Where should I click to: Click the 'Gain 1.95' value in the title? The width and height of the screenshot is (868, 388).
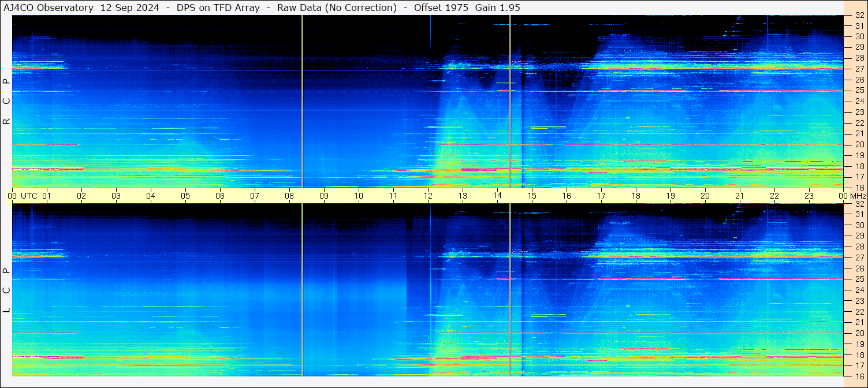coord(497,8)
